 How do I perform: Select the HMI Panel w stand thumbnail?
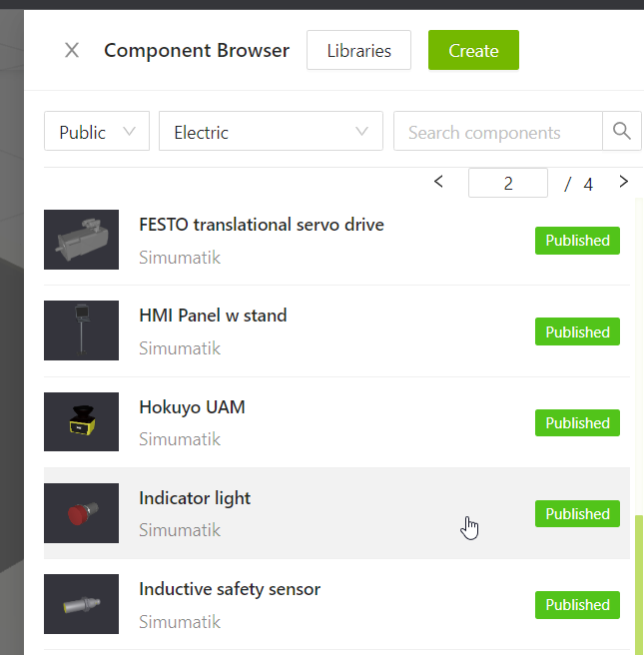click(x=82, y=330)
